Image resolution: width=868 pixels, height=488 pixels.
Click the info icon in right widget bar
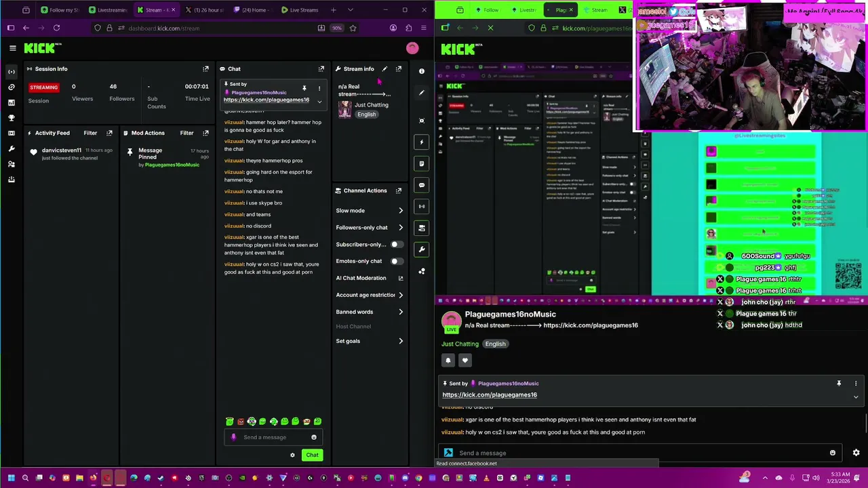422,70
